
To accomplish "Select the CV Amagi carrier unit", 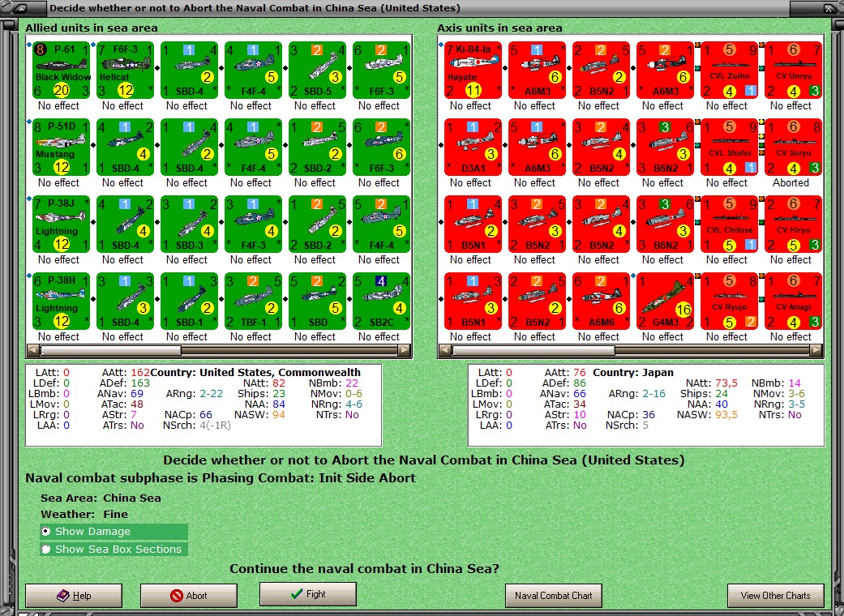I will point(793,301).
